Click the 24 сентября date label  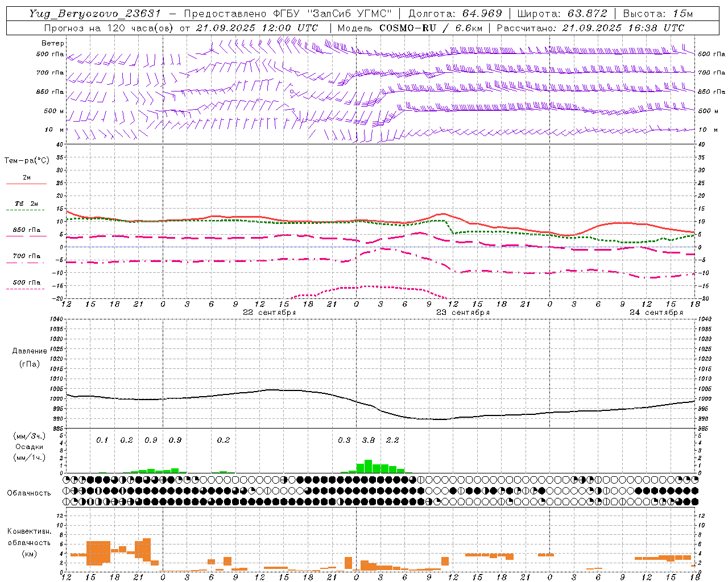pyautogui.click(x=656, y=313)
